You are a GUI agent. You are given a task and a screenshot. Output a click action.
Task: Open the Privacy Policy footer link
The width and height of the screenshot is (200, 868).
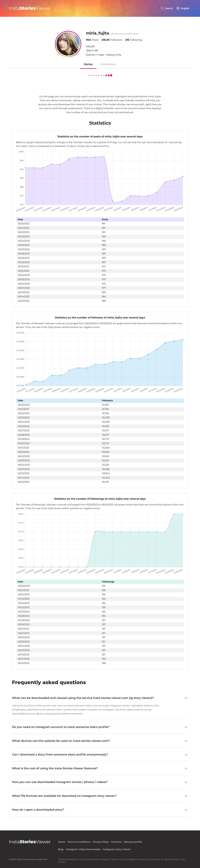click(x=101, y=842)
